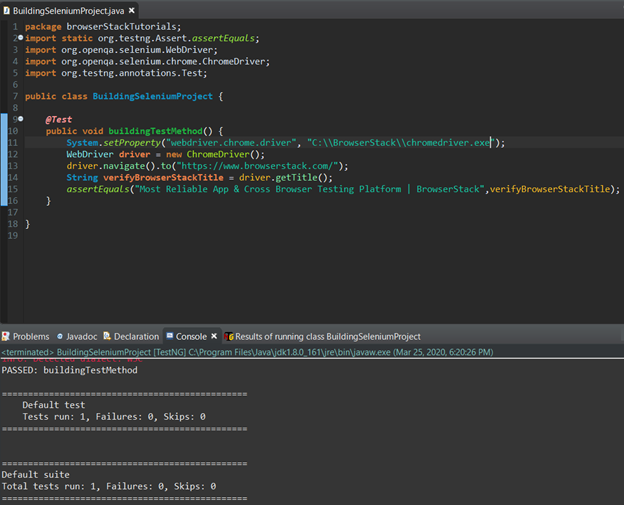
Task: Click new ChromeDriver() on line 12
Action: point(215,154)
